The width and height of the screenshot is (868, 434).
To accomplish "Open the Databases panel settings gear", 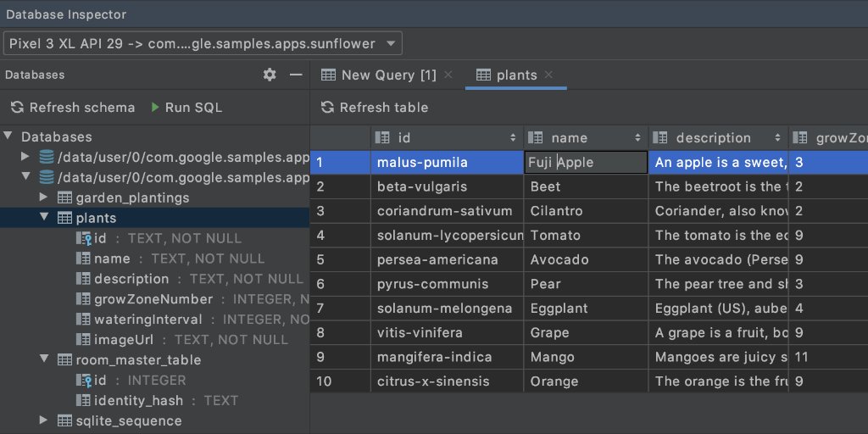I will pyautogui.click(x=270, y=75).
